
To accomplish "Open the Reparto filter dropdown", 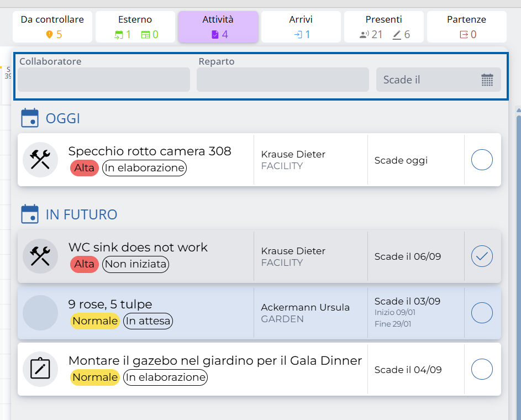I will pyautogui.click(x=282, y=80).
